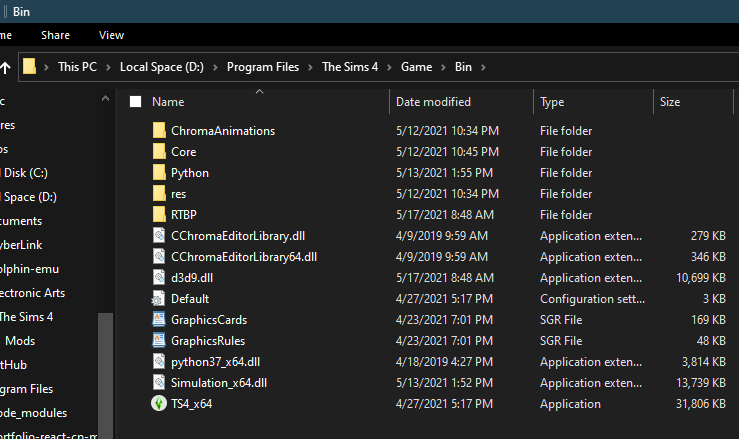
Task: Expand the chevron after This PC
Action: click(108, 67)
